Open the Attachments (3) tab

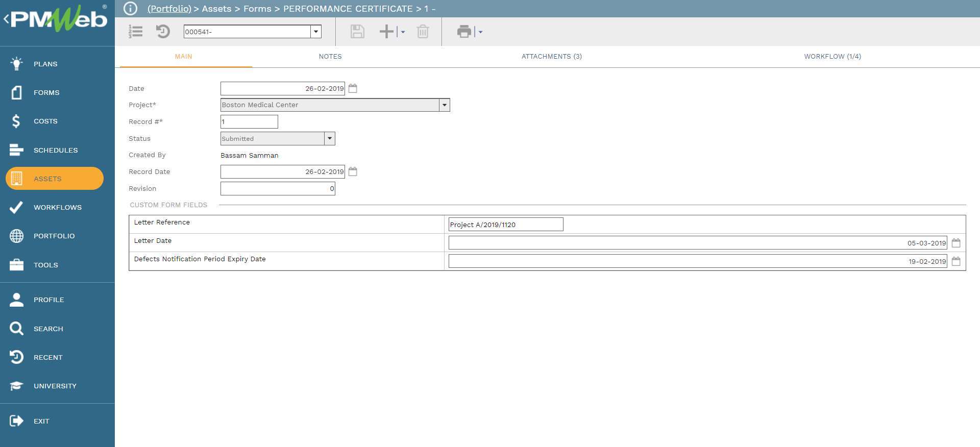tap(552, 57)
